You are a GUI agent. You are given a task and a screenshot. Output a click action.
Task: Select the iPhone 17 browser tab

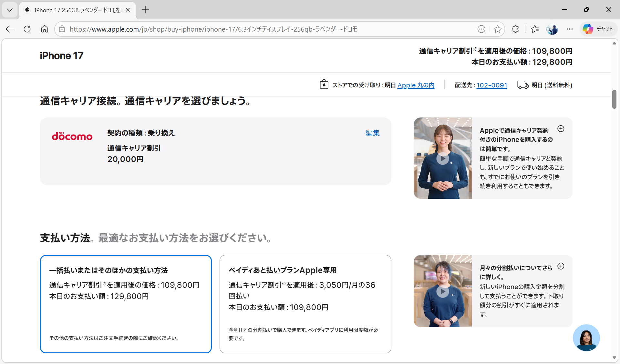tap(74, 10)
